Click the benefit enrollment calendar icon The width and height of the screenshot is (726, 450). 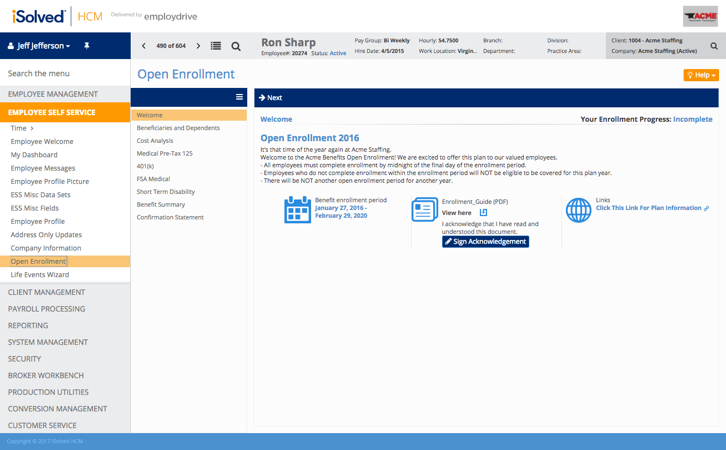click(x=297, y=209)
